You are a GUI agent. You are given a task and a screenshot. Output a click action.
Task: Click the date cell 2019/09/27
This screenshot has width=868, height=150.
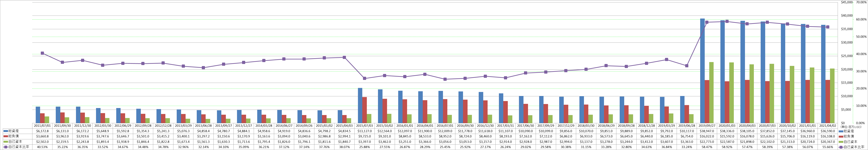click(707, 126)
